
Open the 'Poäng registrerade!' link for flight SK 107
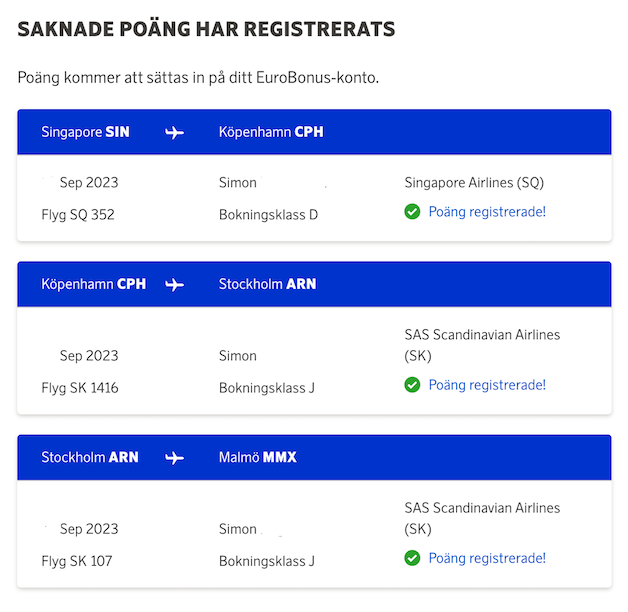click(x=487, y=558)
